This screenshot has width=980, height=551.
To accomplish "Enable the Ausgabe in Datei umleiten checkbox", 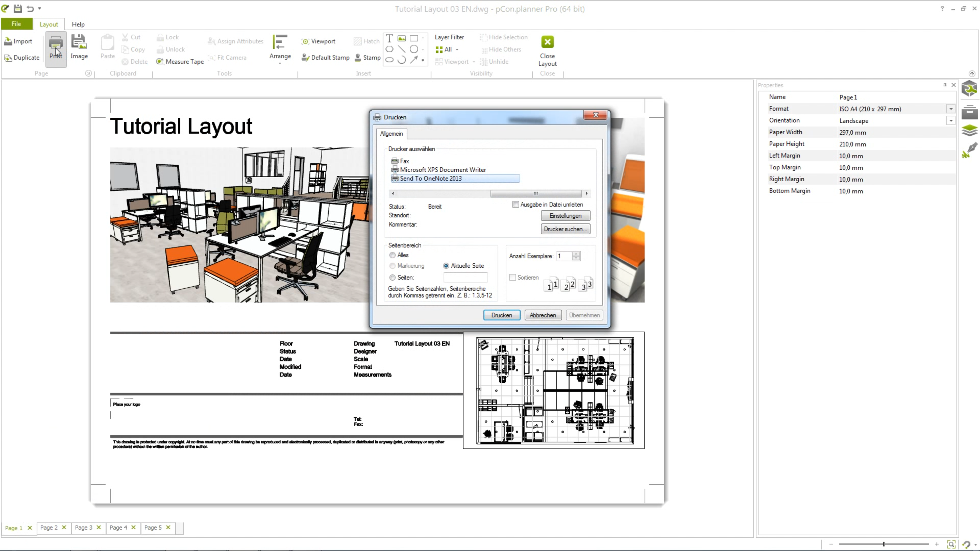I will pyautogui.click(x=516, y=204).
